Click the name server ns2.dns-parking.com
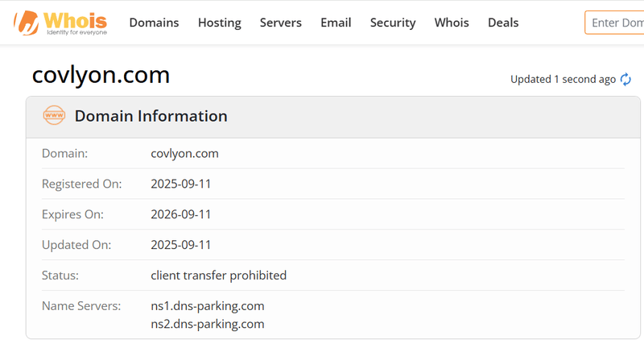644x348 pixels. point(208,324)
